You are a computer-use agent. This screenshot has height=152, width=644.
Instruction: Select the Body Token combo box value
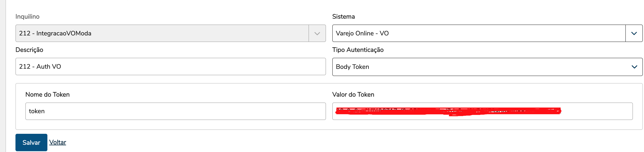point(352,67)
